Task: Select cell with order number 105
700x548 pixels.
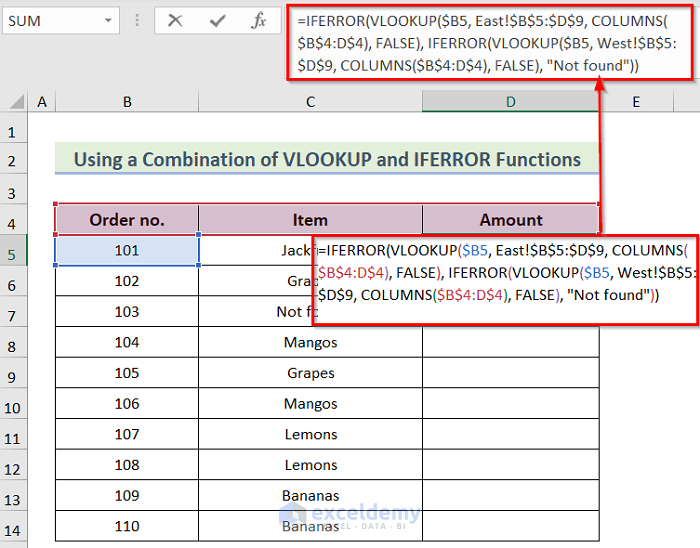Action: pos(127,373)
